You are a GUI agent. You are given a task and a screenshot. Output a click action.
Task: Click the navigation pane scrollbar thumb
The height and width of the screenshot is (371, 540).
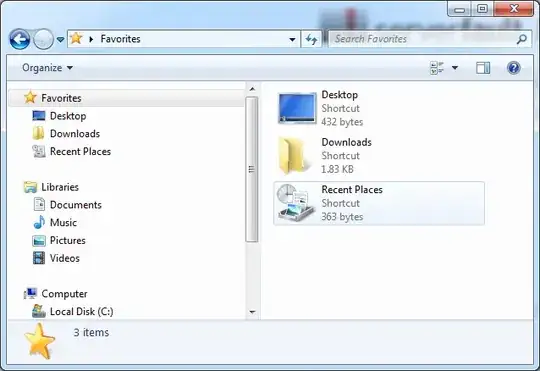click(252, 169)
